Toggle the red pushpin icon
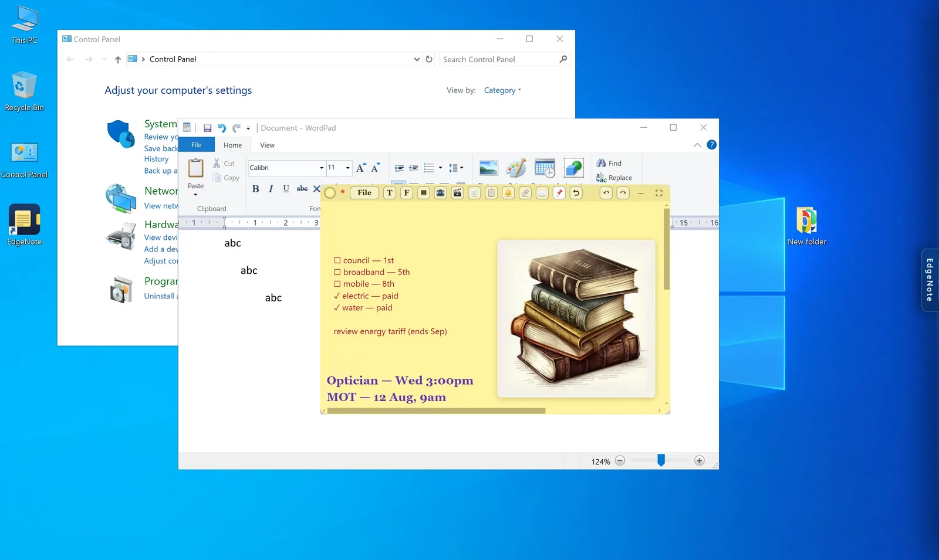The image size is (939, 560). [559, 193]
